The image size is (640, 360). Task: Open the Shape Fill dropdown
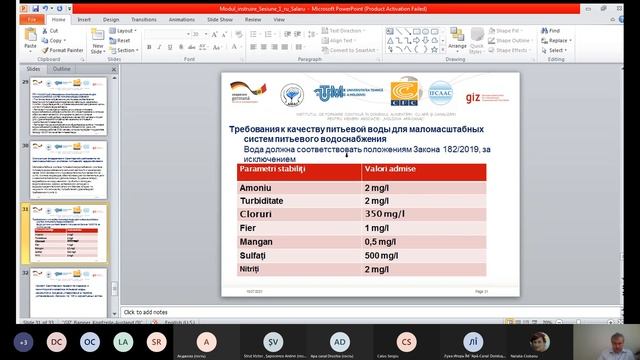505,31
